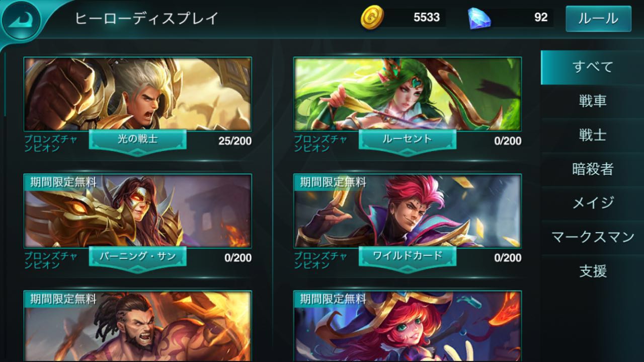The image size is (644, 362).
Task: Tap the blue diamond icon
Action: [479, 18]
